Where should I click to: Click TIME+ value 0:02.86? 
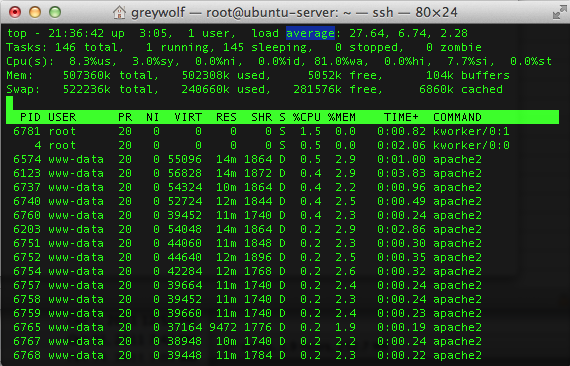pyautogui.click(x=401, y=229)
